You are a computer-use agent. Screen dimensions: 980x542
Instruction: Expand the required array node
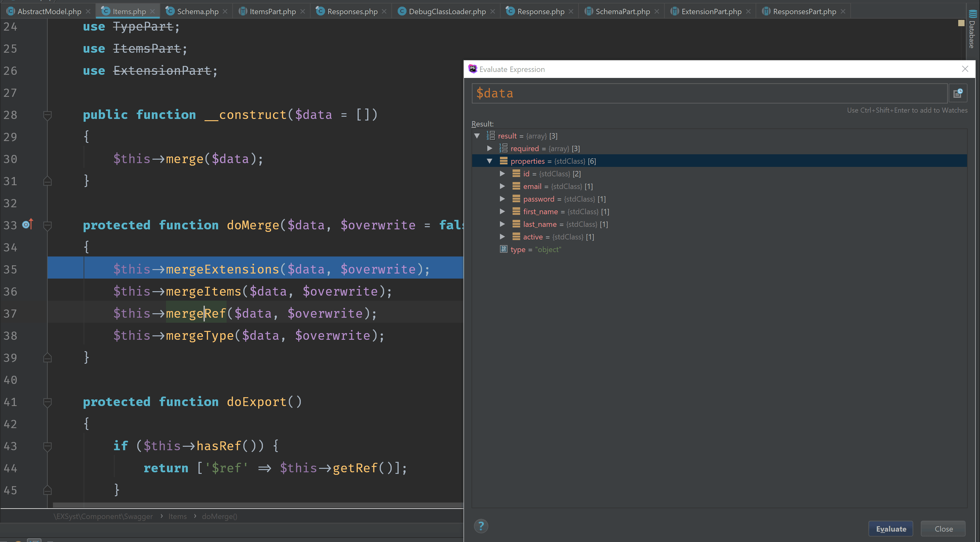pyautogui.click(x=490, y=148)
